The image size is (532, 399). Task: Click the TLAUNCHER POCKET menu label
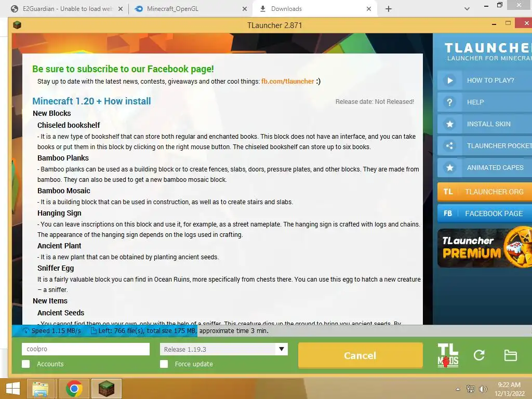click(x=499, y=146)
